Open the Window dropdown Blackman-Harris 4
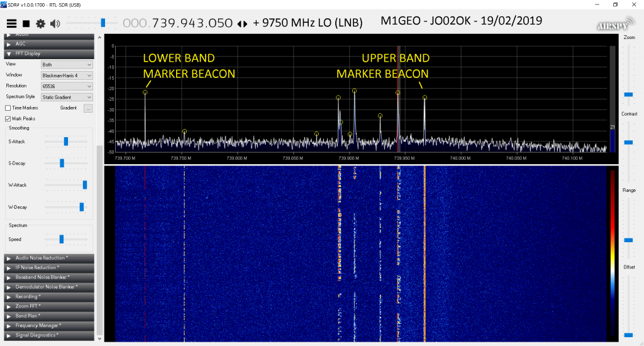The height and width of the screenshot is (346, 644). tap(67, 75)
